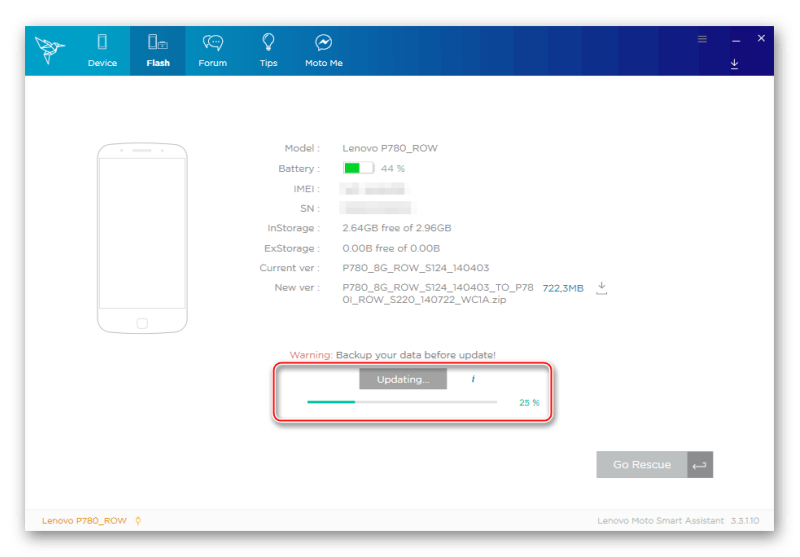800x557 pixels.
Task: Click the ExStorage value 0.00B free
Action: pos(391,248)
